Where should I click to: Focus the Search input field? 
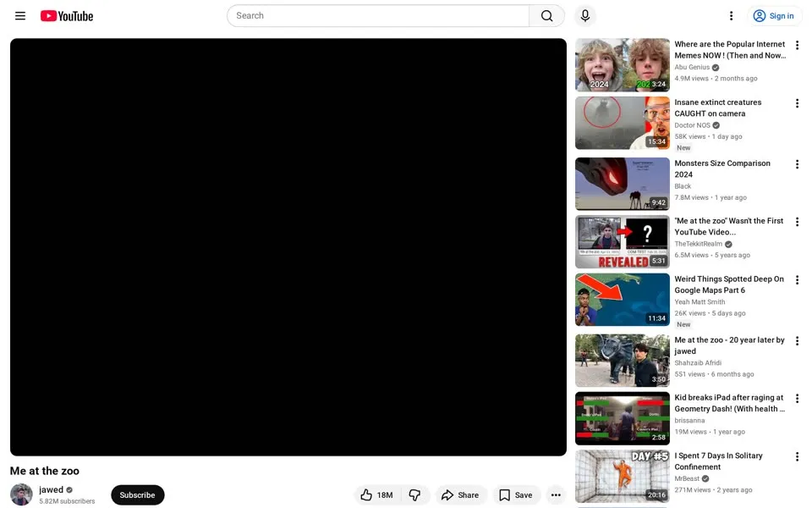378,15
